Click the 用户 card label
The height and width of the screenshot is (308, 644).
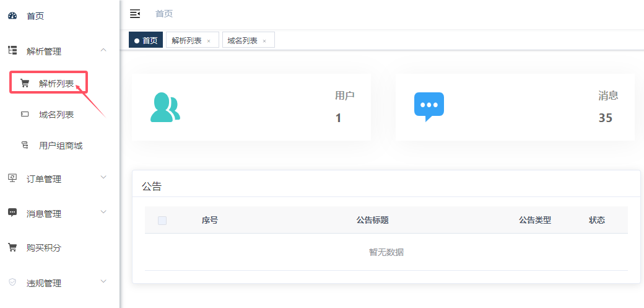344,96
